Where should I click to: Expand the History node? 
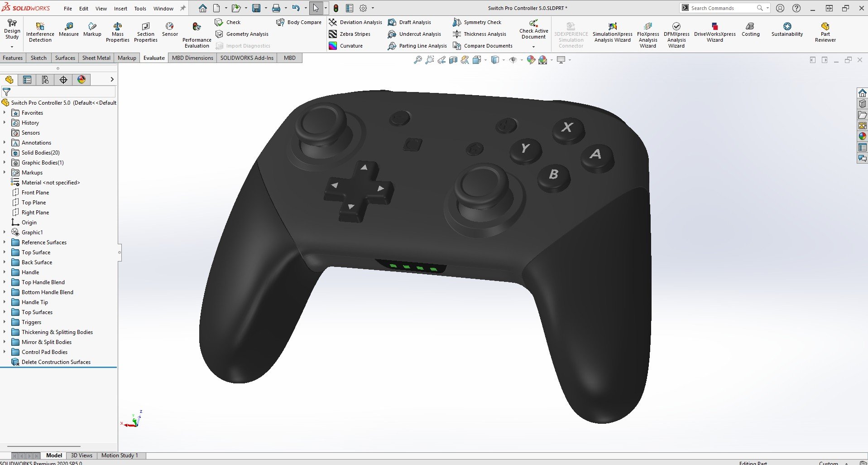tap(5, 123)
